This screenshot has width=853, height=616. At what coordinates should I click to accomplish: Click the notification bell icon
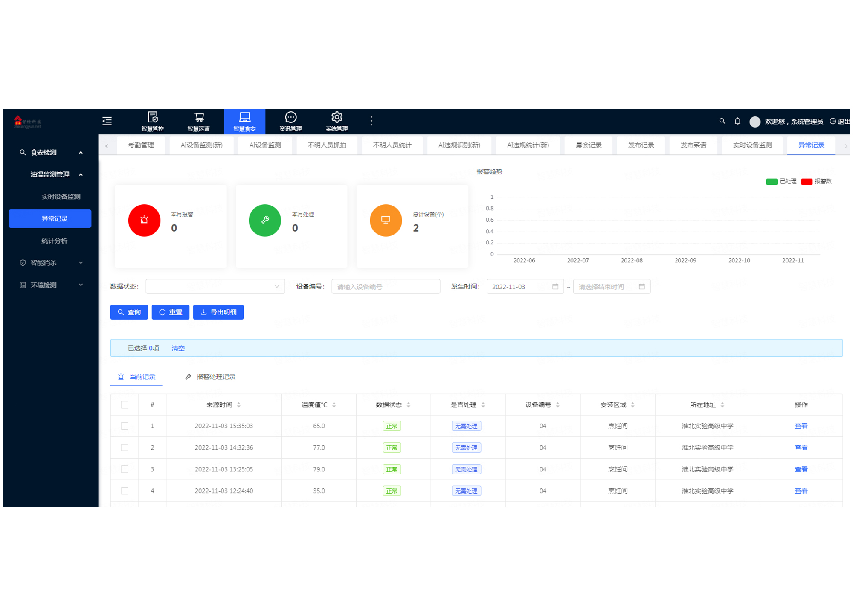(737, 121)
